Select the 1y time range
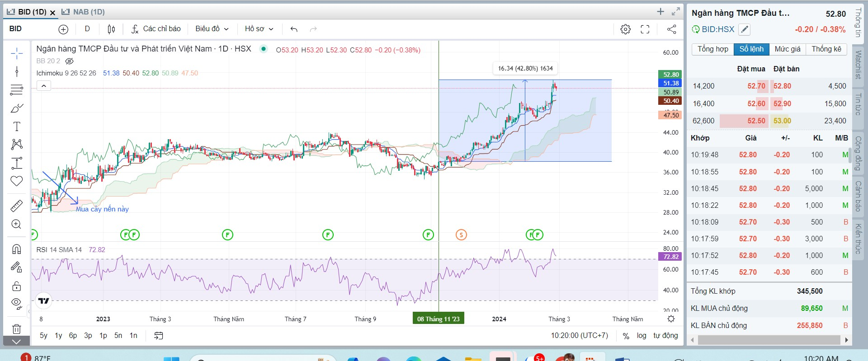Viewport: 868px width, 361px height. [x=58, y=335]
